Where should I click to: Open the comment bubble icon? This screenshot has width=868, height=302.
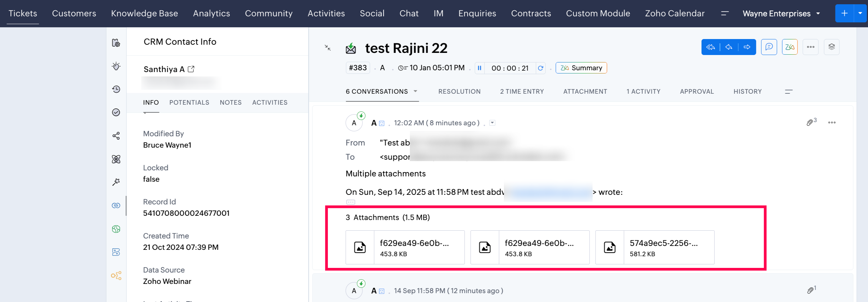point(769,47)
